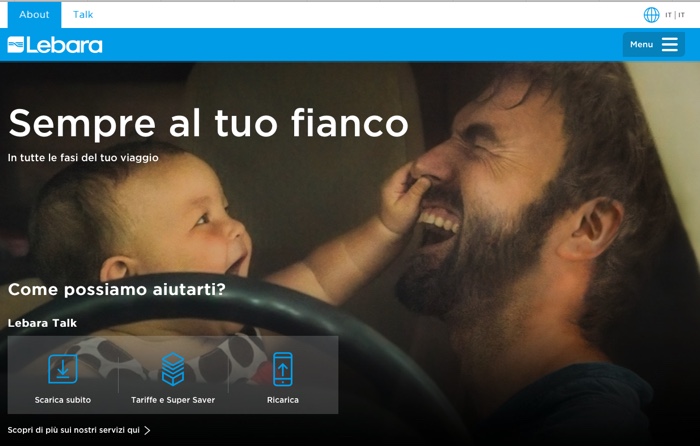Select the IT | IT language text
700x446 pixels.
tap(675, 15)
